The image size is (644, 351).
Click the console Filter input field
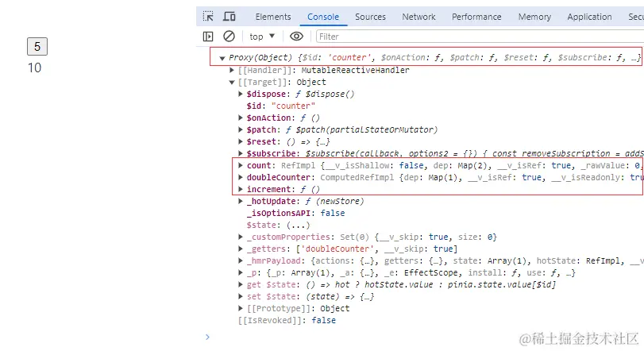[x=476, y=37]
